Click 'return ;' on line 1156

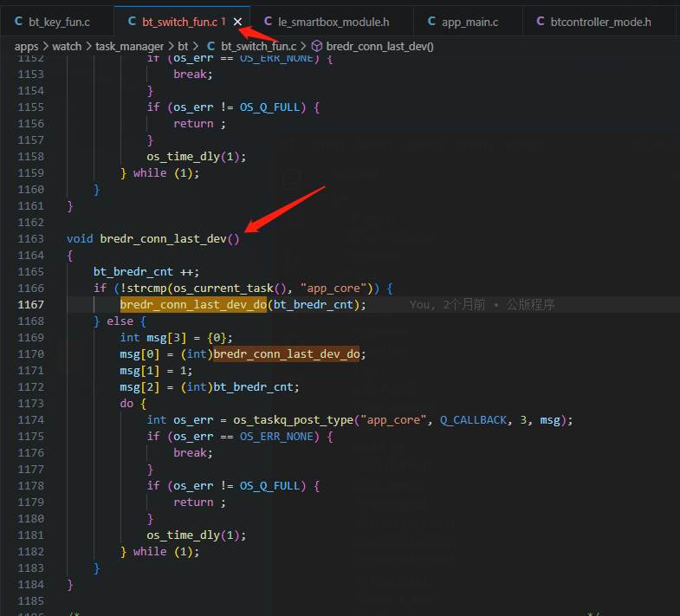pos(199,124)
